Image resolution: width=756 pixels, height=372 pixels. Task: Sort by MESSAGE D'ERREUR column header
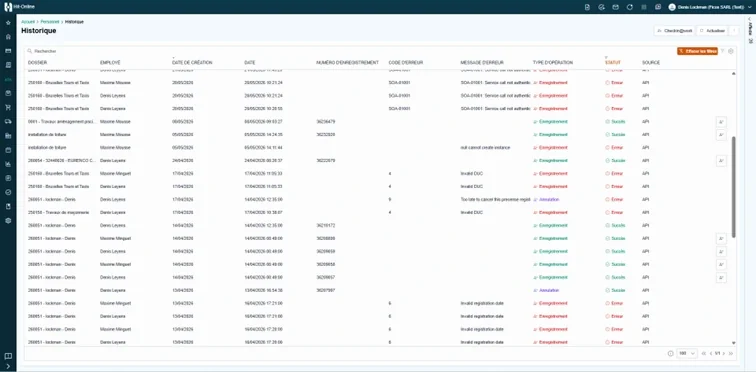coord(482,63)
